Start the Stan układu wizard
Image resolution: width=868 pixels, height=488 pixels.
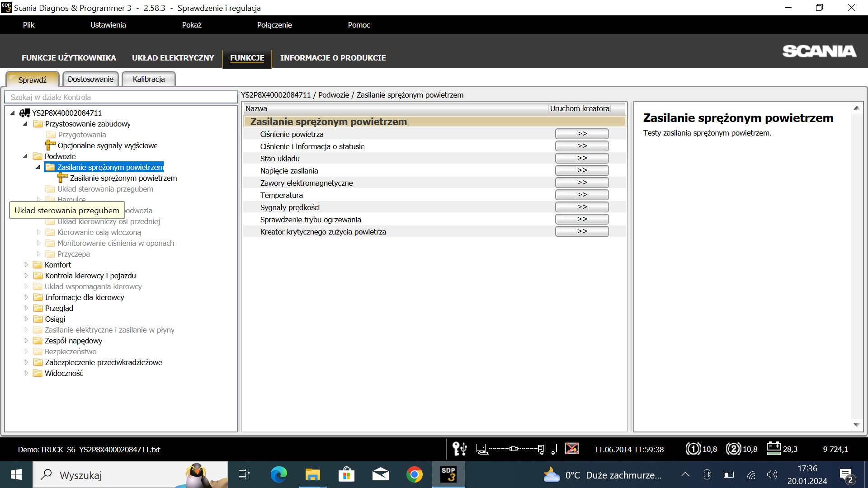pos(582,158)
